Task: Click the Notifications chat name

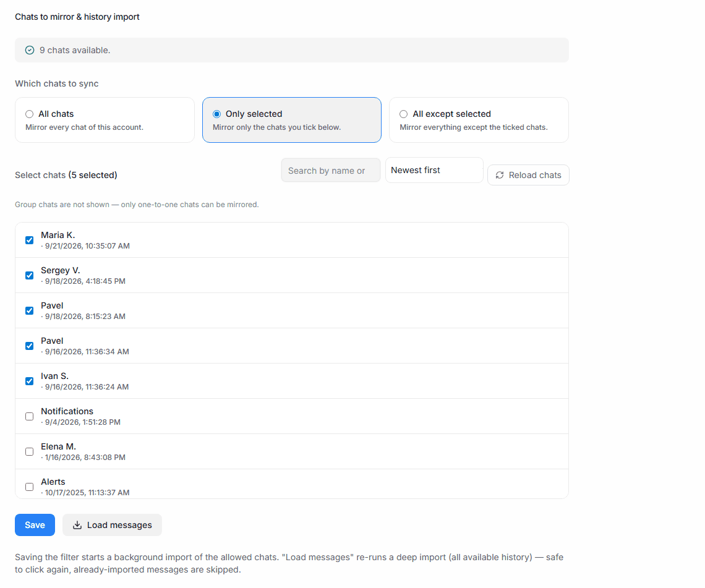Action: coord(67,411)
